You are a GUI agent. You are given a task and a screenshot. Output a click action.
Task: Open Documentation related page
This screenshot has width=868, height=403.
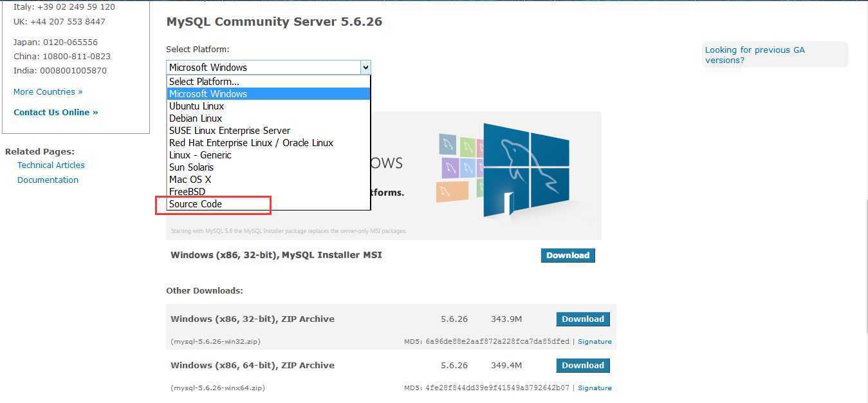[x=48, y=180]
